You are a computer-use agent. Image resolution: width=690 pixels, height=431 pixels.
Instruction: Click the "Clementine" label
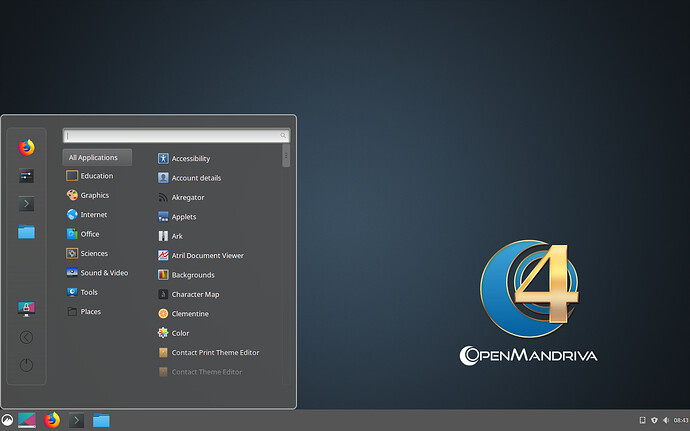pos(190,313)
